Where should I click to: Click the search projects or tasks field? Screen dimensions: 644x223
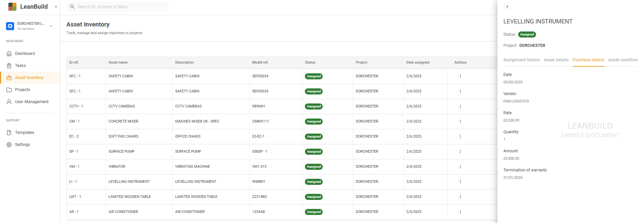click(x=117, y=7)
